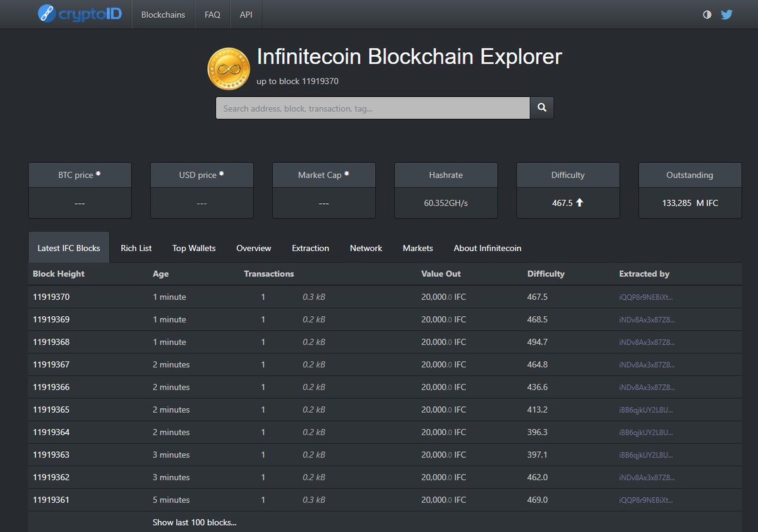Open block 11919370
The width and height of the screenshot is (758, 532).
click(51, 297)
